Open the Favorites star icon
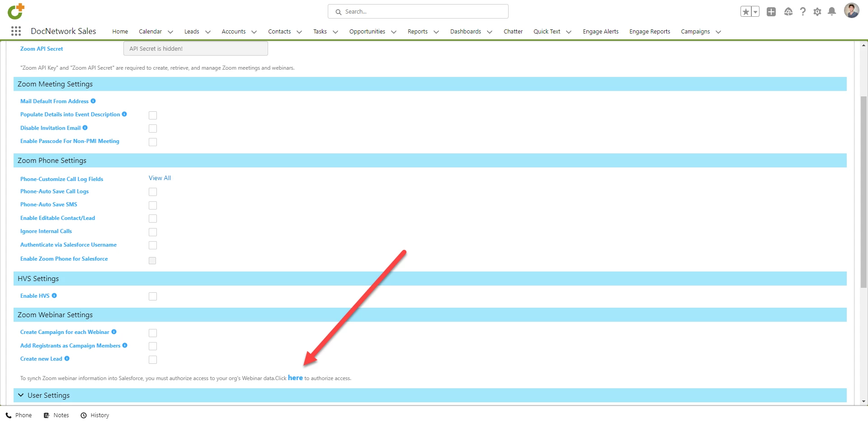This screenshot has width=868, height=424. point(746,12)
